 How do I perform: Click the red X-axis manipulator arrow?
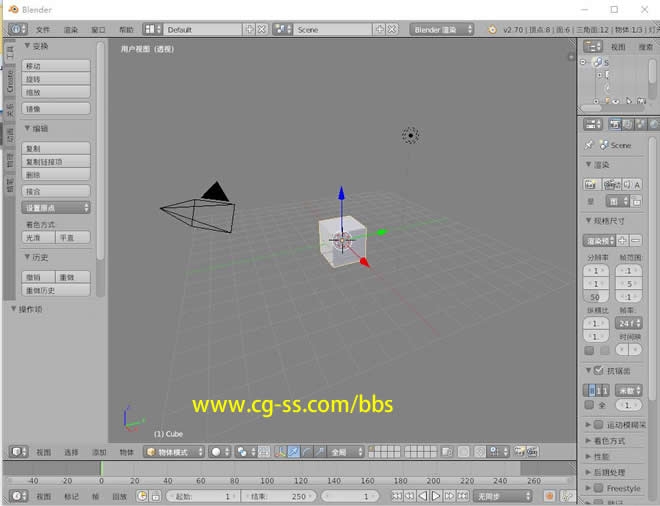coord(364,262)
